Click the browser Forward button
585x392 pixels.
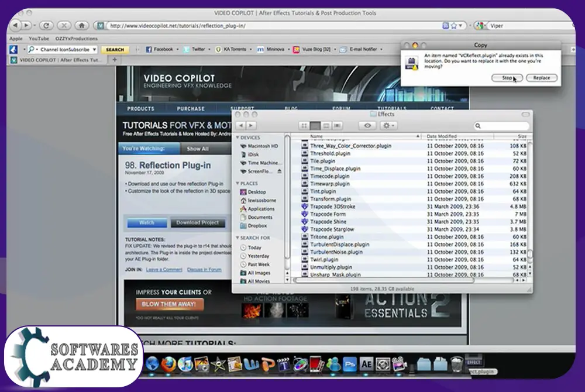26,25
